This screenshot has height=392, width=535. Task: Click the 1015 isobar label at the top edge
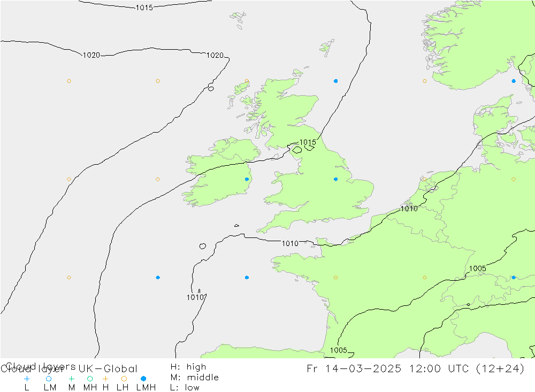(x=144, y=7)
